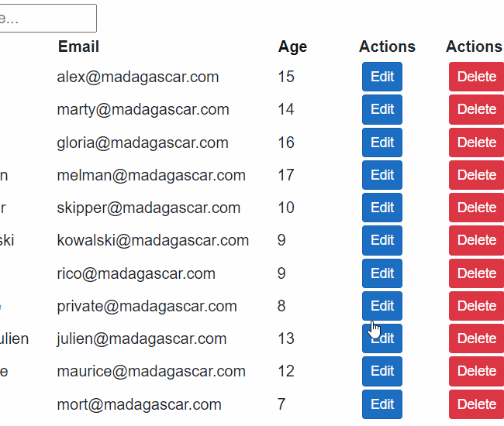Open Edit for melman@madagascar.com
This screenshot has height=426, width=504.
click(x=382, y=175)
